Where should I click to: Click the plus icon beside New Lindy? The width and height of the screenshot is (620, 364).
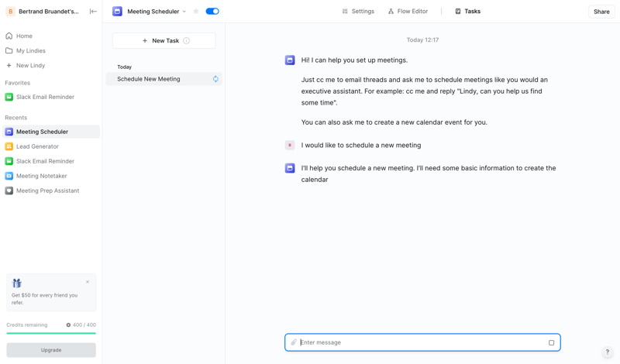pos(9,65)
